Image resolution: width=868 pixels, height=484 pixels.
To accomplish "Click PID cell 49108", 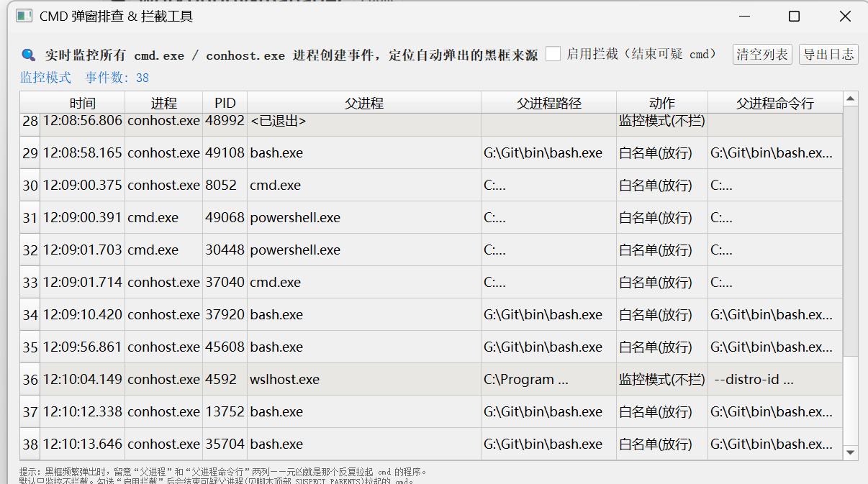I will [225, 152].
